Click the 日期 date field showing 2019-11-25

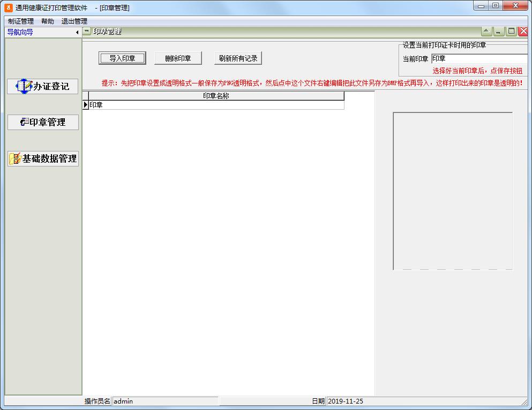coord(375,400)
